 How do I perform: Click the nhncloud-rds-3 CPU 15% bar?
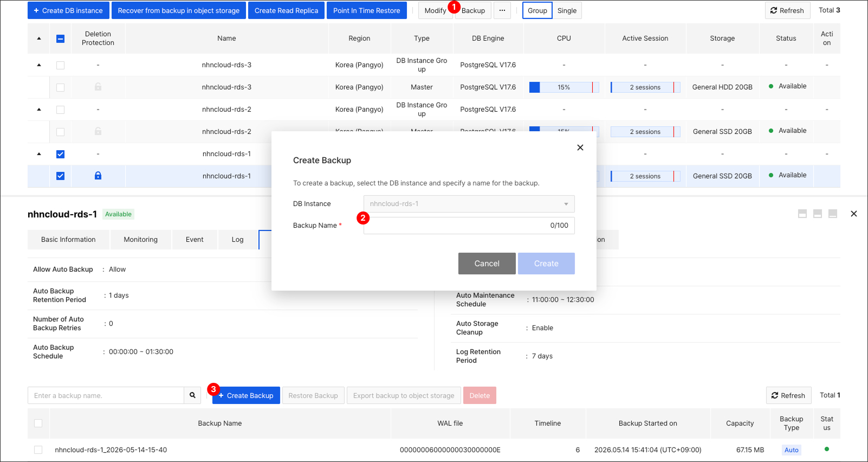click(x=564, y=87)
